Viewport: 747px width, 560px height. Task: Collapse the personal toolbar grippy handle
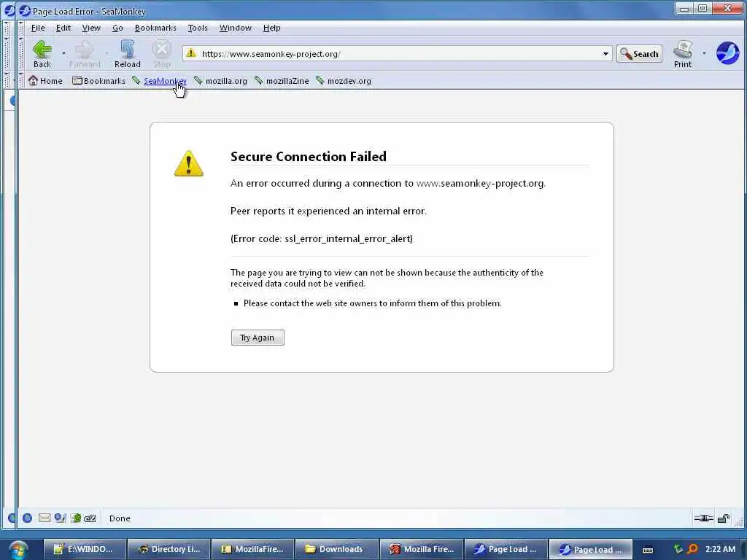[21, 80]
